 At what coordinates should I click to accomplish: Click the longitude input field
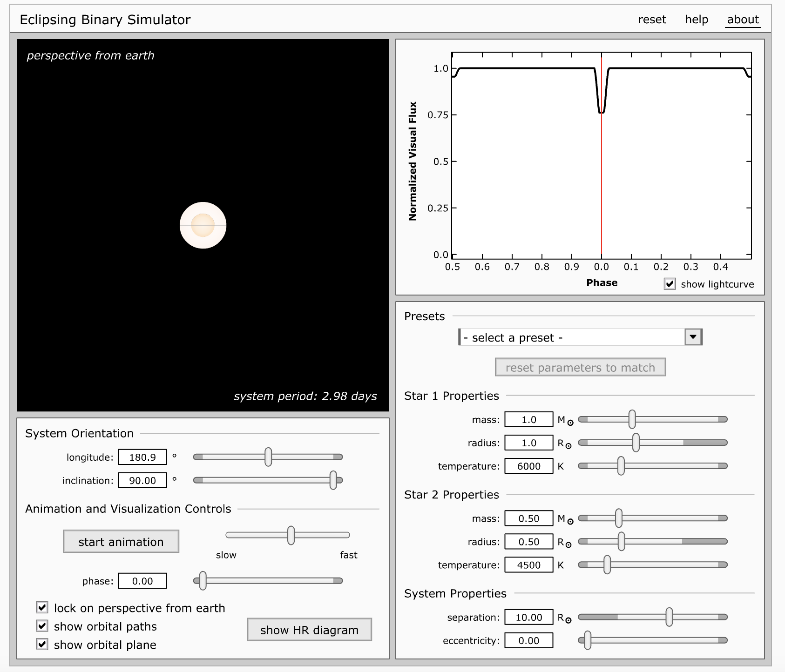click(142, 457)
